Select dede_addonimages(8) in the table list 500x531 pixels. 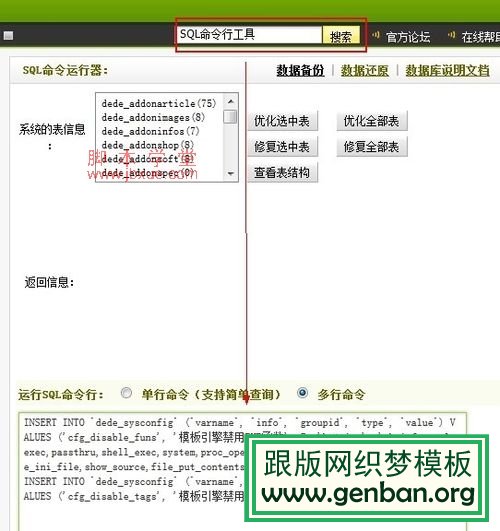153,118
